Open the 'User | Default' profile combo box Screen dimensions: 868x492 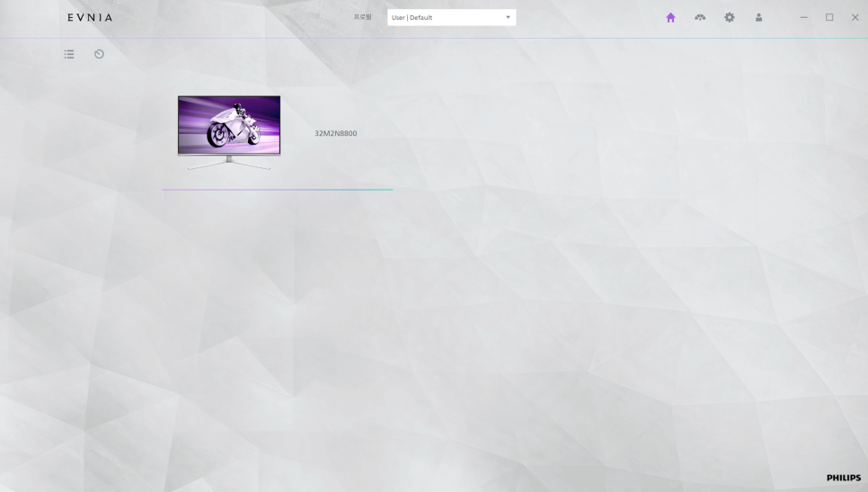[451, 18]
